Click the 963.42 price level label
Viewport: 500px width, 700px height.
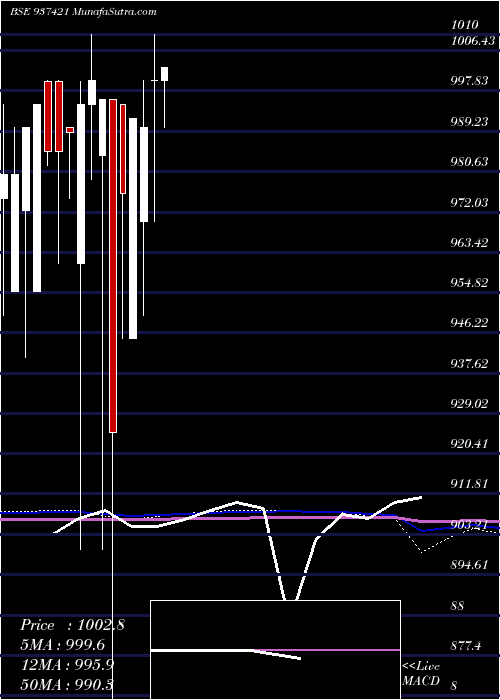pyautogui.click(x=470, y=243)
